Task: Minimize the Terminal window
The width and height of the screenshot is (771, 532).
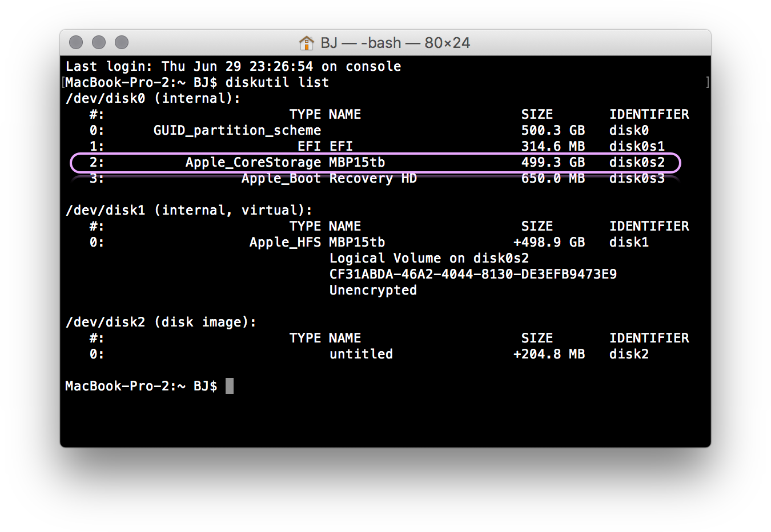Action: [99, 42]
